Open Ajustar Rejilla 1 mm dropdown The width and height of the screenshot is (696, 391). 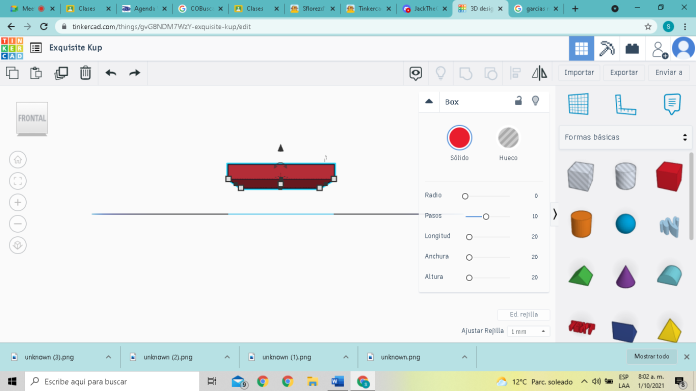click(528, 331)
